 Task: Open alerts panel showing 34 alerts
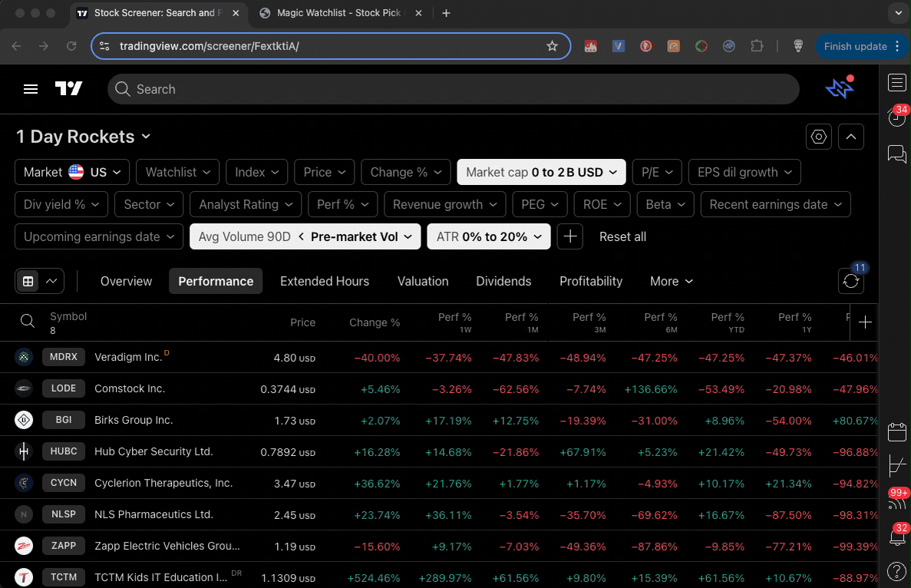pos(896,117)
